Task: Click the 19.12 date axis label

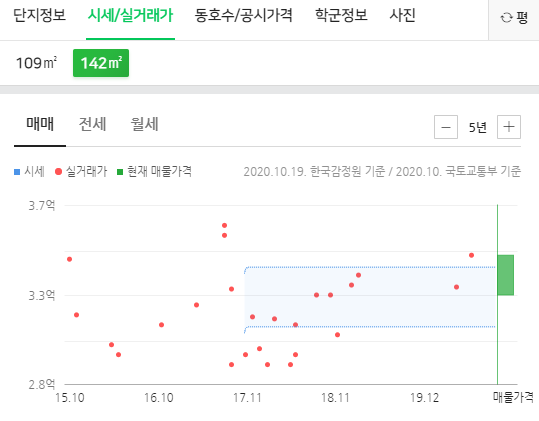Action: click(425, 398)
